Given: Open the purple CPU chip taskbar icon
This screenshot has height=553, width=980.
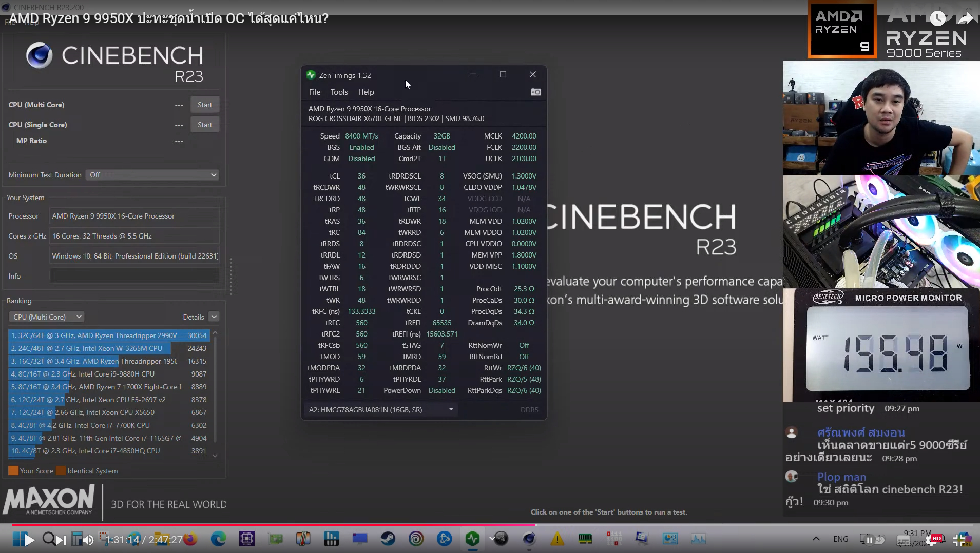Looking at the screenshot, I should click(x=247, y=539).
